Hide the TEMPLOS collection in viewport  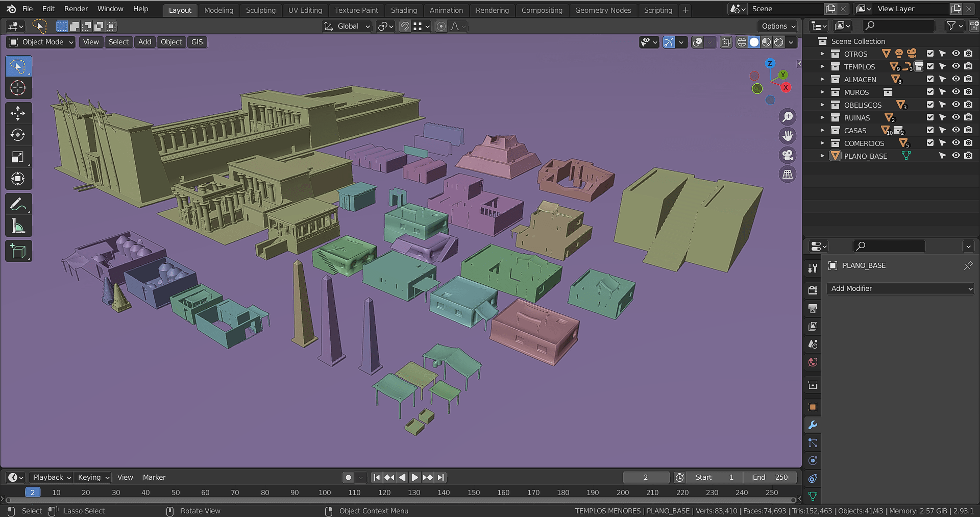[x=955, y=66]
